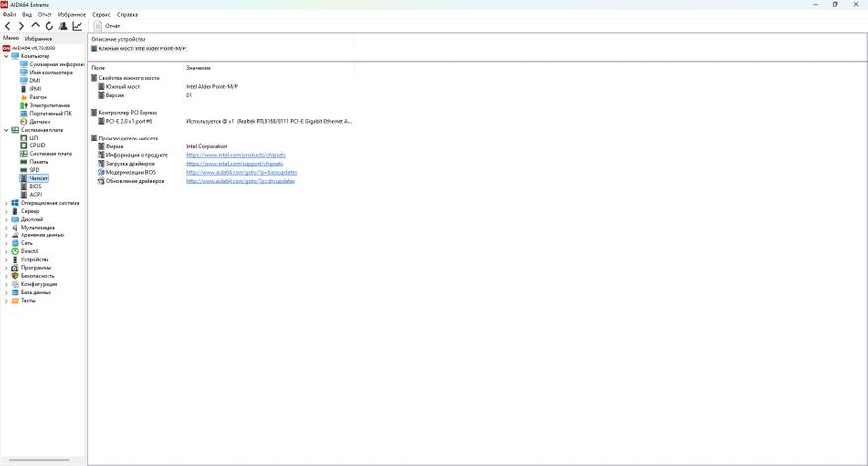Viewport: 868px width, 466px height.
Task: Expand the Операционная система branch
Action: click(x=6, y=203)
